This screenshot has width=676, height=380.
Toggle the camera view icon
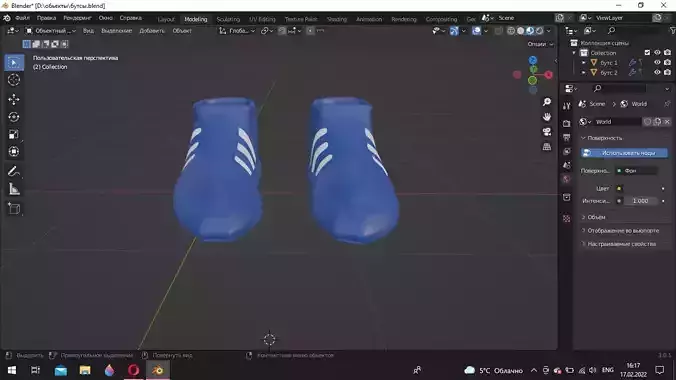click(547, 132)
